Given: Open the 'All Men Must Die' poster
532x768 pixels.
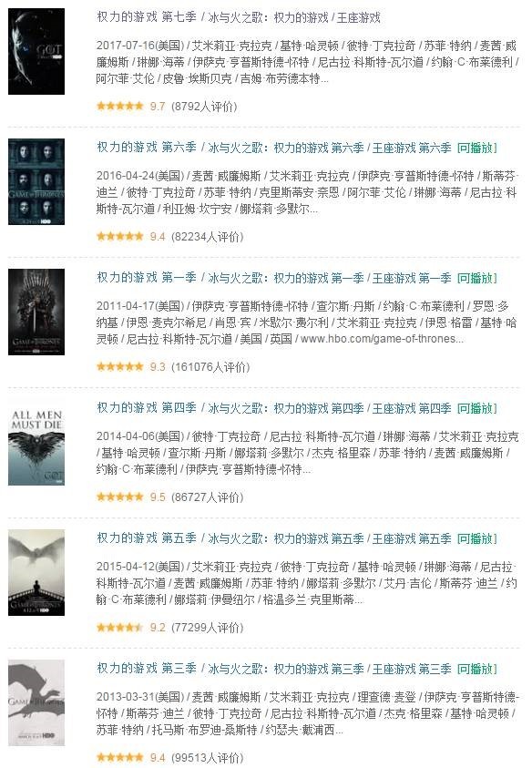Looking at the screenshot, I should click(x=36, y=442).
